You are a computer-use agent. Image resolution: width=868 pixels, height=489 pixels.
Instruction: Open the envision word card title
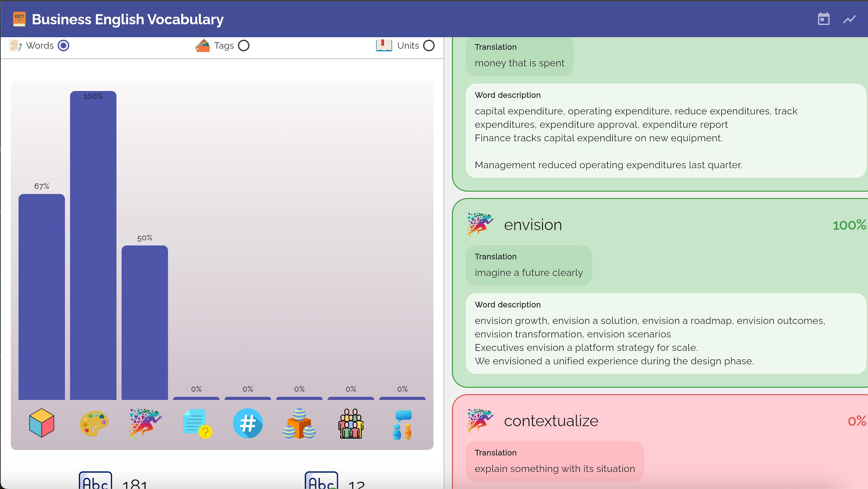point(533,225)
